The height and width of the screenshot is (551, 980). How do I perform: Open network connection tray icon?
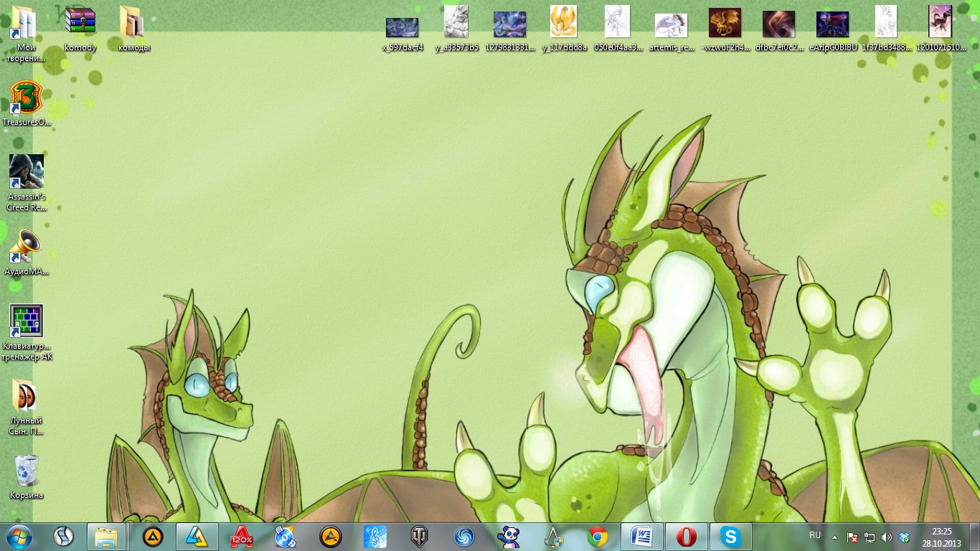870,537
